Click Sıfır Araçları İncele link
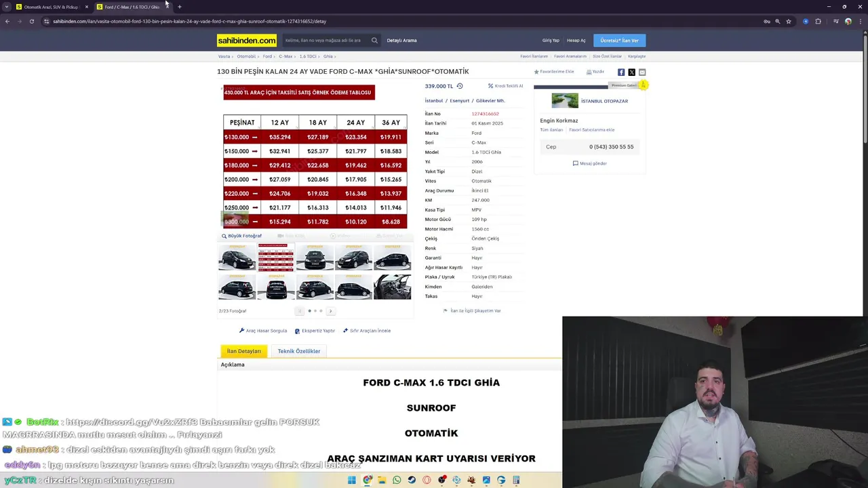Viewport: 868px width, 488px height. pos(367,331)
